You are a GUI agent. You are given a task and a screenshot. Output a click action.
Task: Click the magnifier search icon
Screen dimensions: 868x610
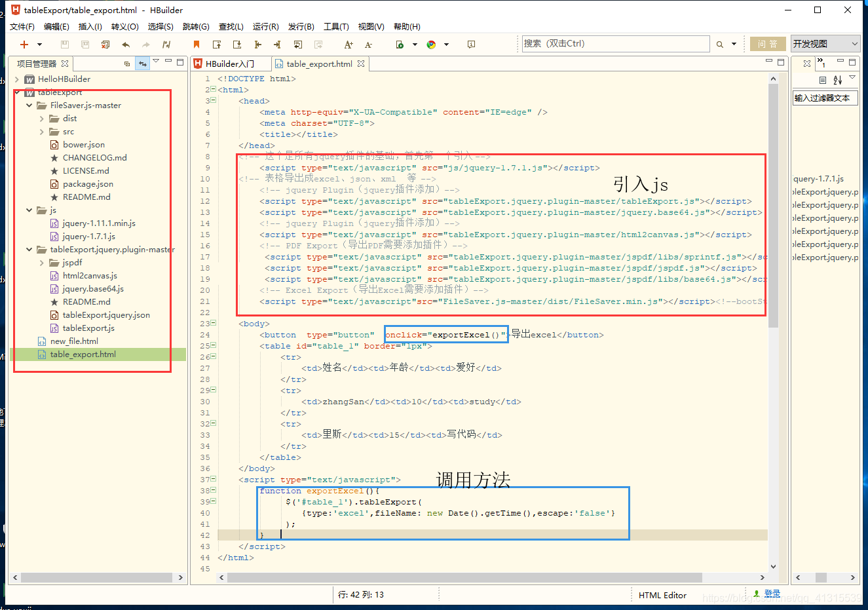720,45
